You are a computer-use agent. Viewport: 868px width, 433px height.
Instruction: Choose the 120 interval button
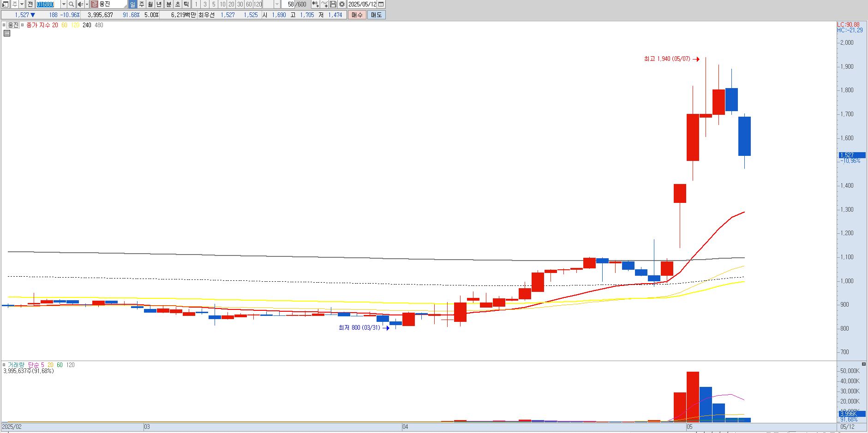[258, 4]
